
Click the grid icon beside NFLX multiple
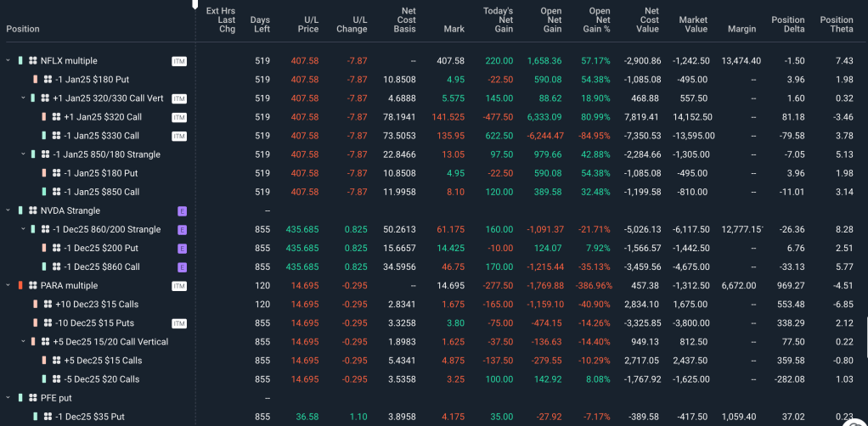(x=32, y=61)
